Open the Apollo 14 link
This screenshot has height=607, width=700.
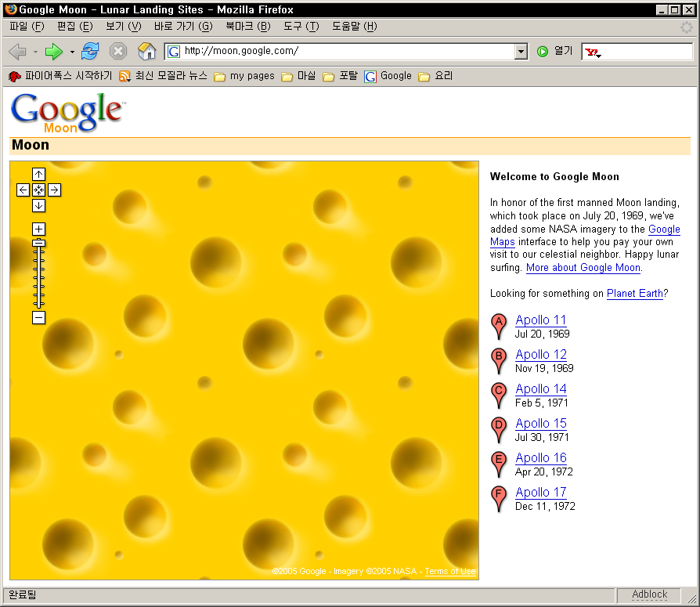(541, 389)
